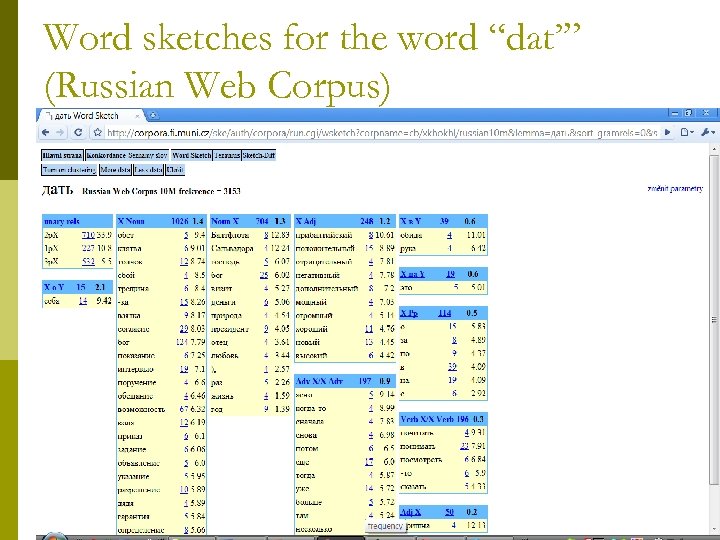Click the Less data button

pyautogui.click(x=149, y=170)
